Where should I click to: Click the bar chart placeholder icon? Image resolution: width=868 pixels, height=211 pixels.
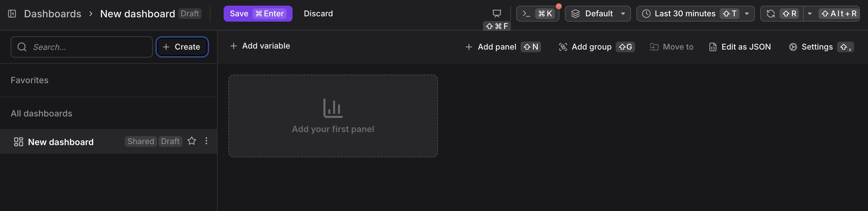332,108
